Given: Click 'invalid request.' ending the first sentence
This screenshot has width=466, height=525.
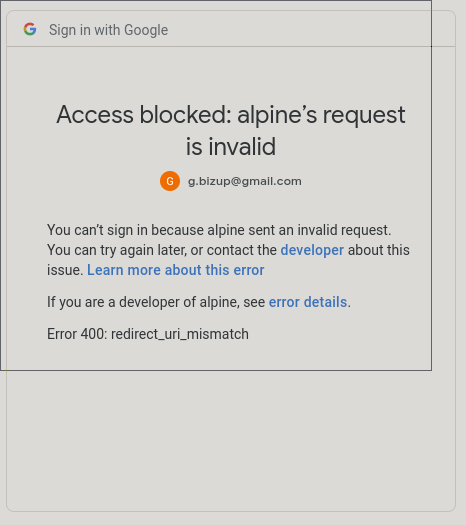Looking at the screenshot, I should (x=344, y=230).
